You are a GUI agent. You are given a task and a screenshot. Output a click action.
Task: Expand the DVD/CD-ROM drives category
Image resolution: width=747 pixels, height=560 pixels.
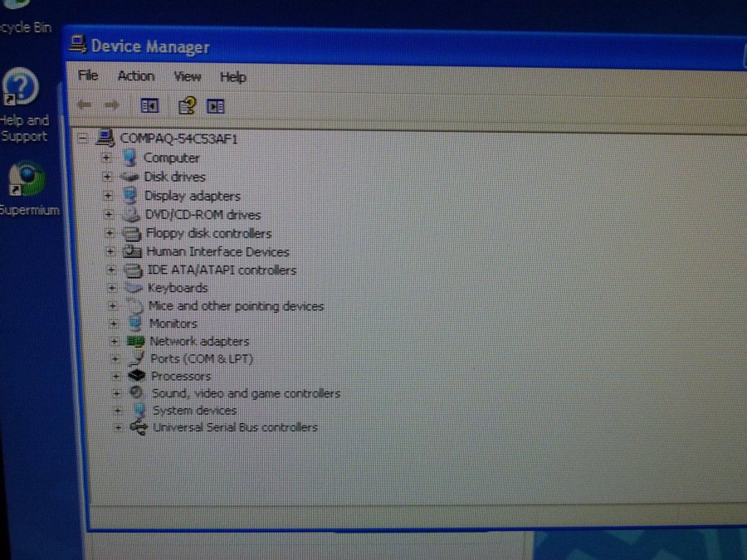point(109,215)
